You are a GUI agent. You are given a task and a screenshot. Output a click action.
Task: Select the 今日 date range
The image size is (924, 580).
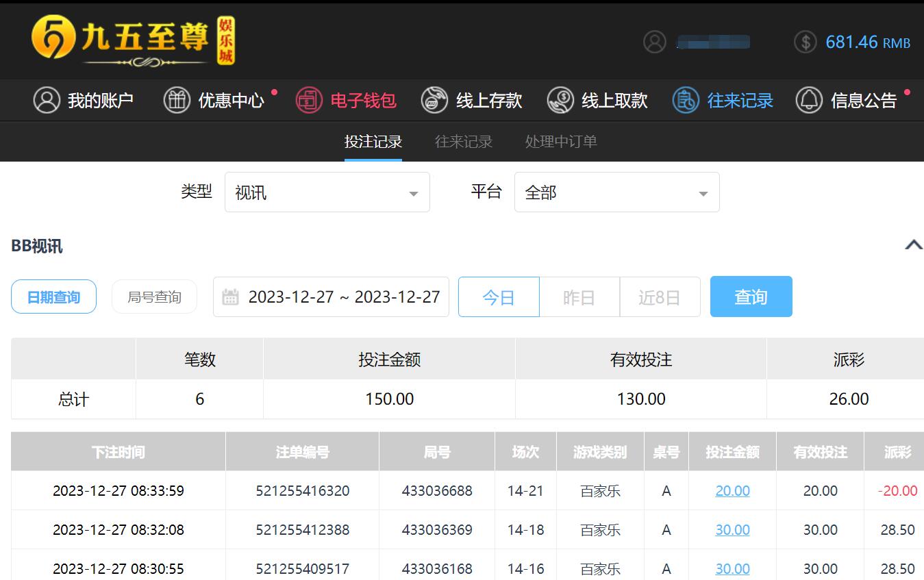click(499, 297)
